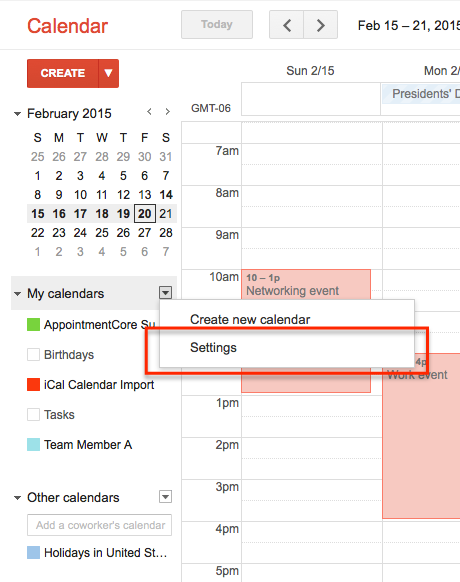Click the red CREATE button

(x=63, y=73)
